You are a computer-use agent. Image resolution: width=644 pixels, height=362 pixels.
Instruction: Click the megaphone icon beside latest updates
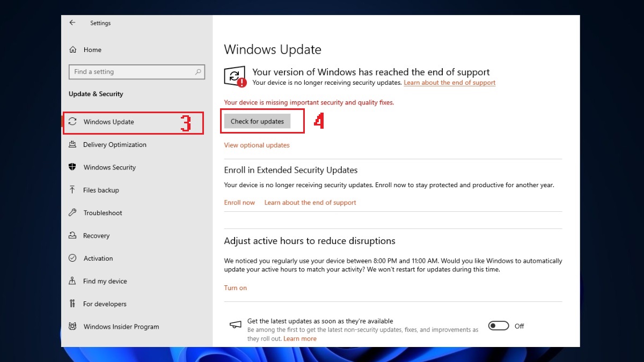235,325
